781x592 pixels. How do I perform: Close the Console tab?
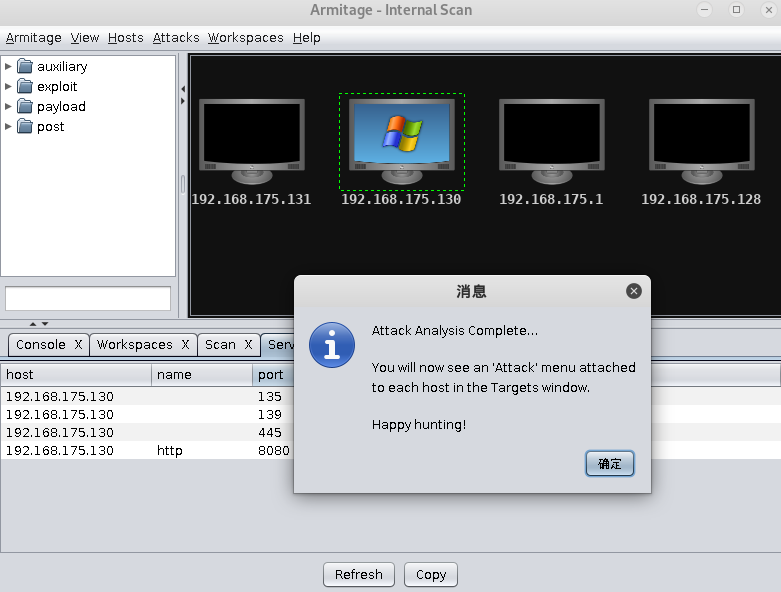coord(78,345)
